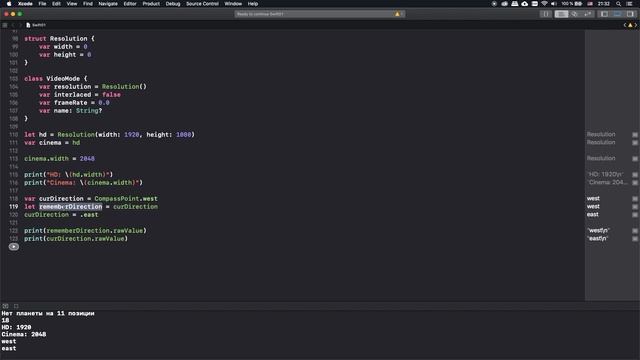Screen dimensions: 640x360
Task: Open the Editor menu
Action: point(130,4)
